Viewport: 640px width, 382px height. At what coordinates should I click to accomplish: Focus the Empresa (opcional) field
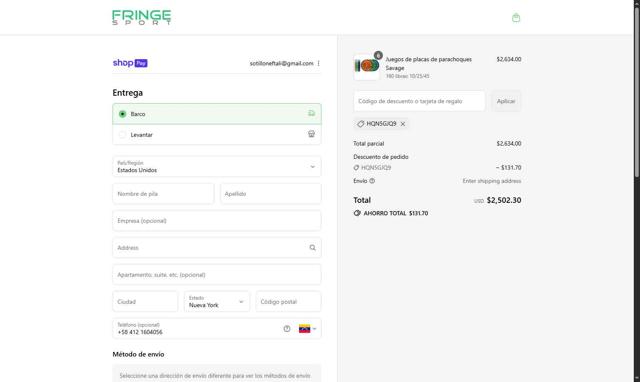[x=217, y=221]
